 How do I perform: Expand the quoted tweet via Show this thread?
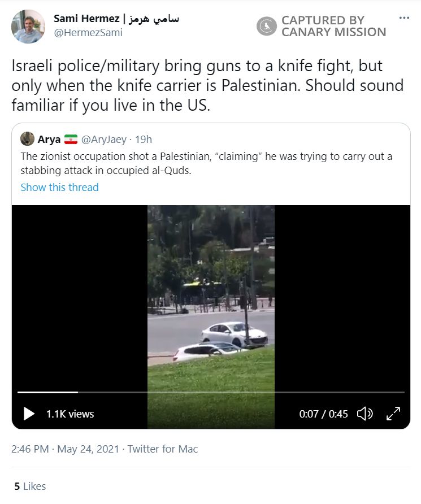(59, 187)
